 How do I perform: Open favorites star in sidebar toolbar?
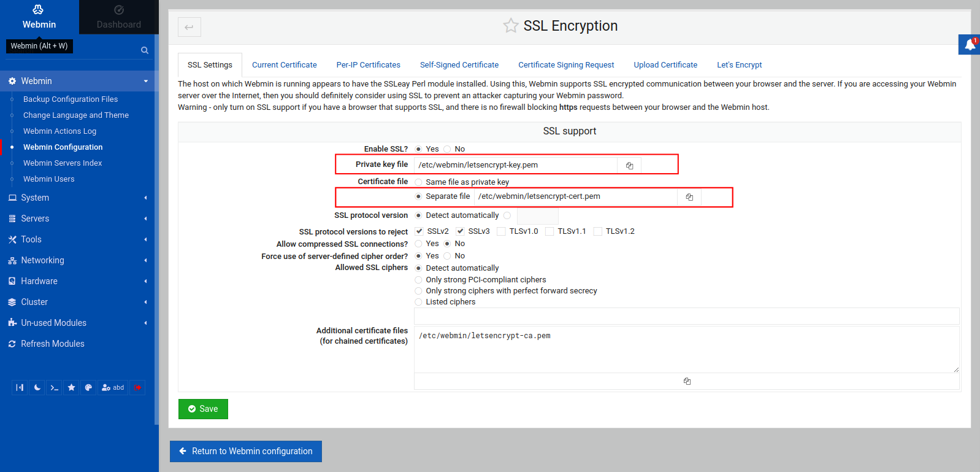pyautogui.click(x=71, y=387)
